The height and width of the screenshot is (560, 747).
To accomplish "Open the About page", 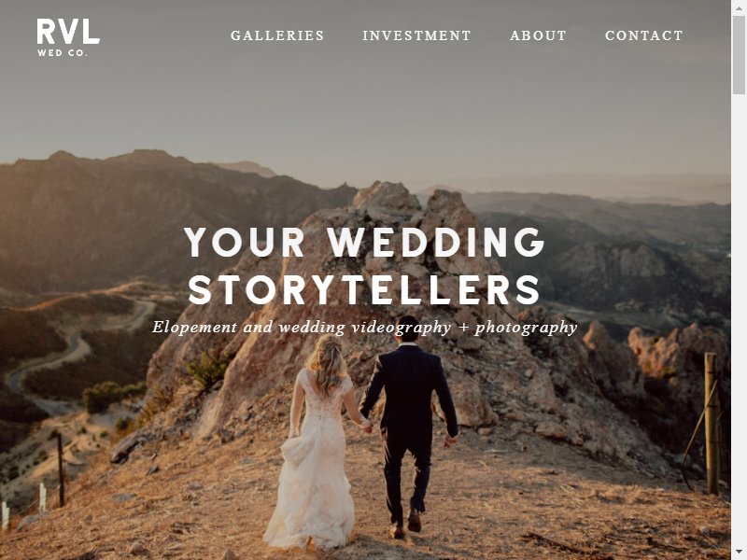I will (x=538, y=35).
